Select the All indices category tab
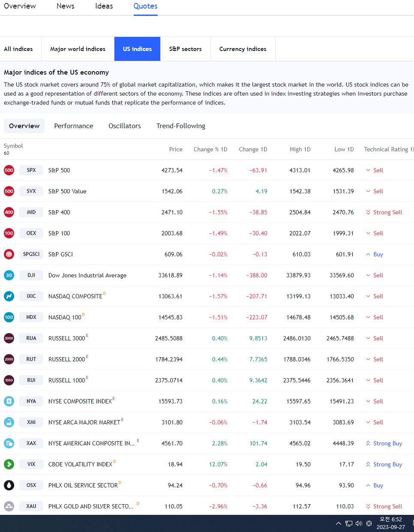This screenshot has height=532, width=414. pyautogui.click(x=18, y=49)
